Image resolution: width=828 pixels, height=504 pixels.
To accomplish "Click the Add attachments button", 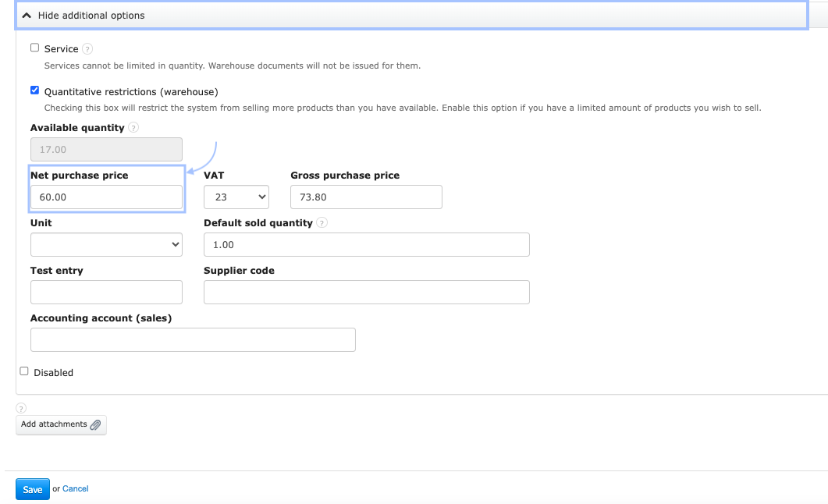I will pyautogui.click(x=61, y=424).
